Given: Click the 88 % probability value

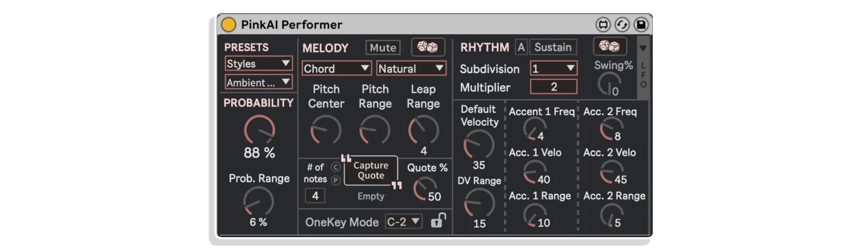Looking at the screenshot, I should pyautogui.click(x=259, y=153).
